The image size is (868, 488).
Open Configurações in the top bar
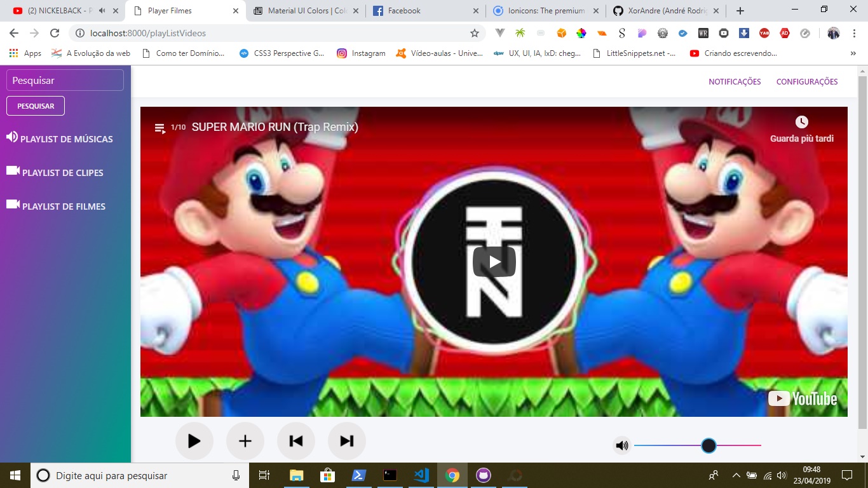pyautogui.click(x=807, y=81)
